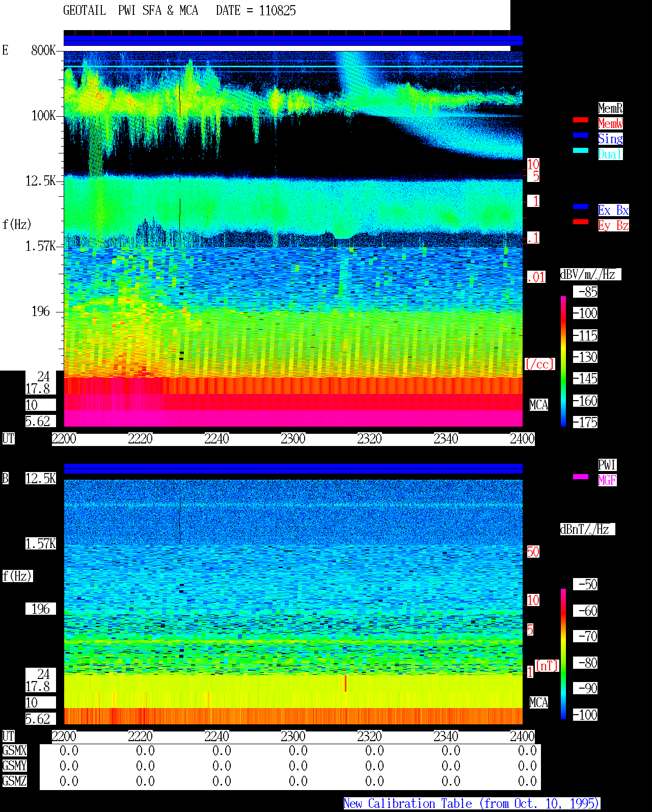652x812 pixels.
Task: Click the MCA label beside E panel
Action: tap(539, 405)
